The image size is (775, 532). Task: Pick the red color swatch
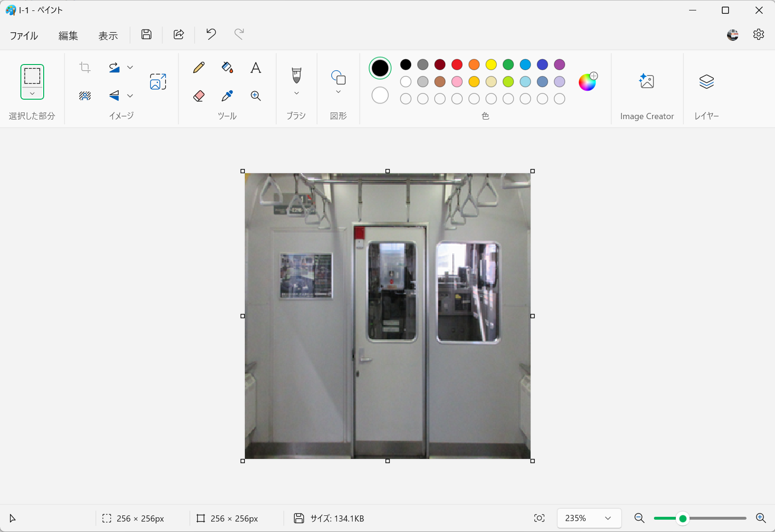click(457, 65)
